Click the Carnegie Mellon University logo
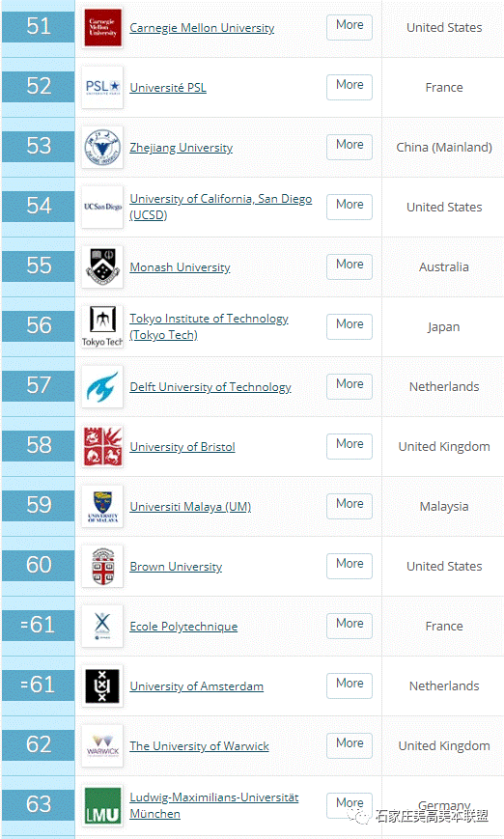The width and height of the screenshot is (504, 839). pyautogui.click(x=102, y=27)
